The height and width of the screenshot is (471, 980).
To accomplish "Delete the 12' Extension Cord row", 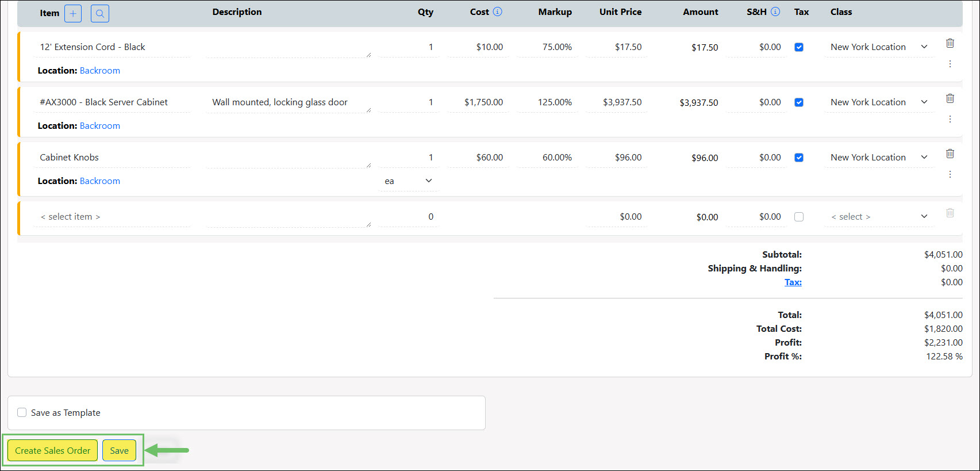I will click(950, 43).
